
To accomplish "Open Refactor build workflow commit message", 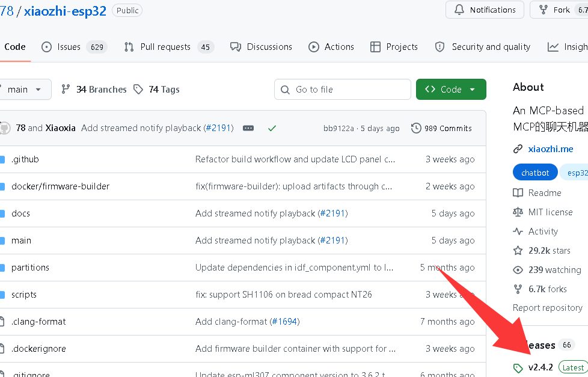I will pyautogui.click(x=295, y=159).
